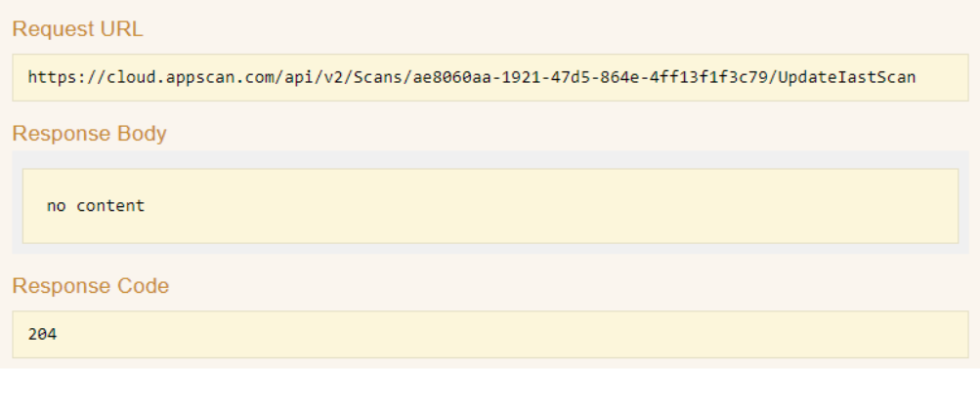The height and width of the screenshot is (410, 980).
Task: Click the Response Body heading
Action: 89,134
